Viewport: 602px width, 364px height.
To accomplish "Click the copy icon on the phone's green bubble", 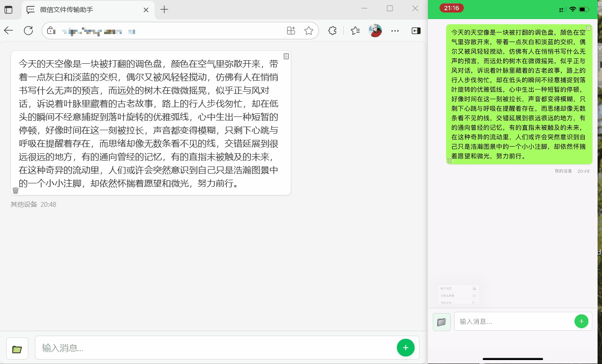I will coord(588,28).
